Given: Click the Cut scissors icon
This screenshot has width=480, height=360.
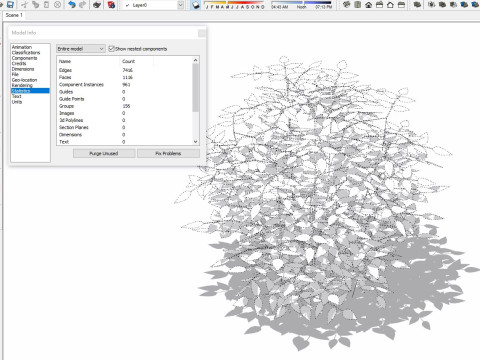Looking at the screenshot, I should pos(24,5).
